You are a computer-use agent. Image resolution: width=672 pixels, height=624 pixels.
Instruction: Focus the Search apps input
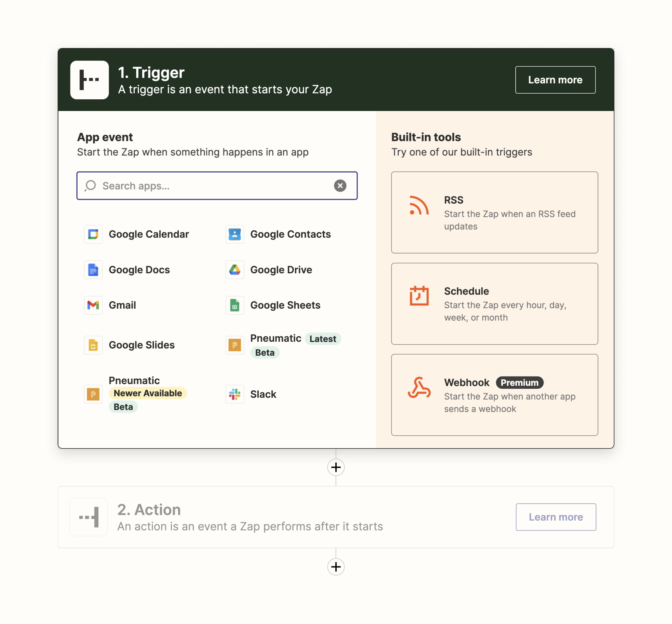coord(217,186)
